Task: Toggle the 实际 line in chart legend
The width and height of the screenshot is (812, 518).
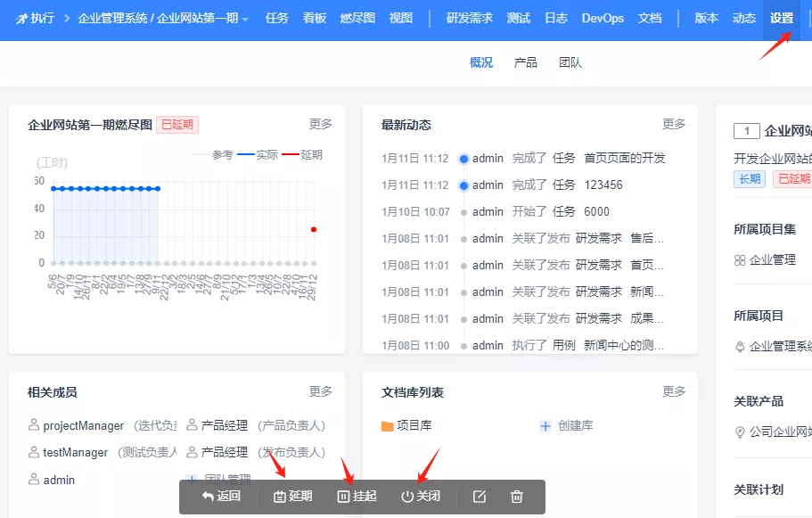Action: (x=258, y=154)
